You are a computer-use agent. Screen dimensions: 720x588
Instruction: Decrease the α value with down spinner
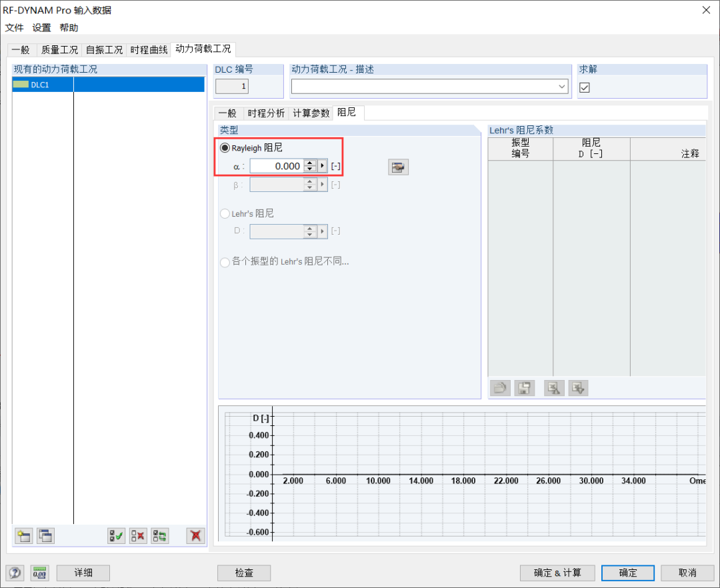click(x=311, y=169)
